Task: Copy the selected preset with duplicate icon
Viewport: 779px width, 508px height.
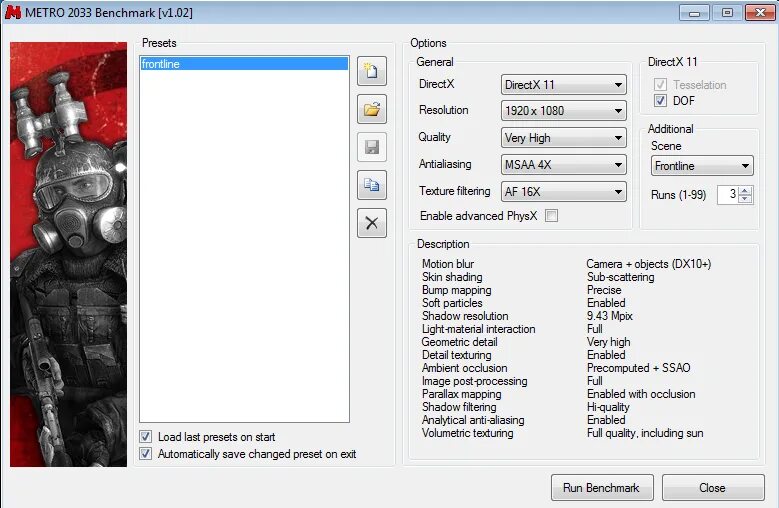Action: [372, 185]
